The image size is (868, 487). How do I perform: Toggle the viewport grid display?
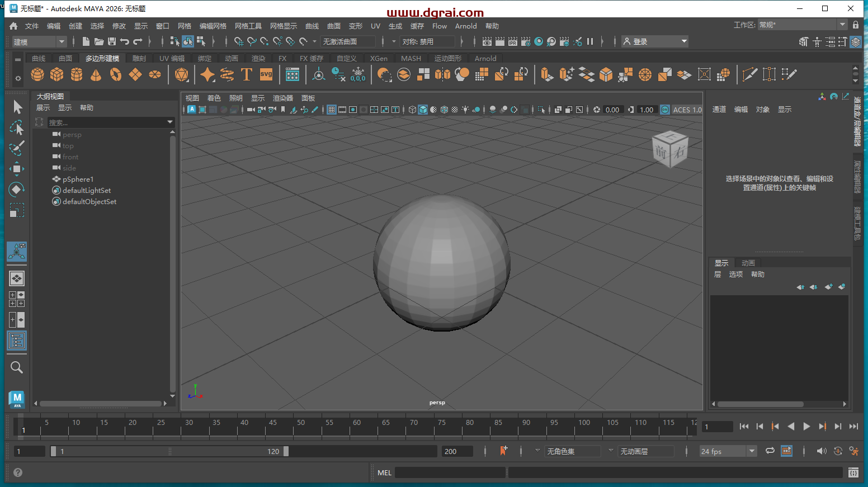pyautogui.click(x=332, y=110)
